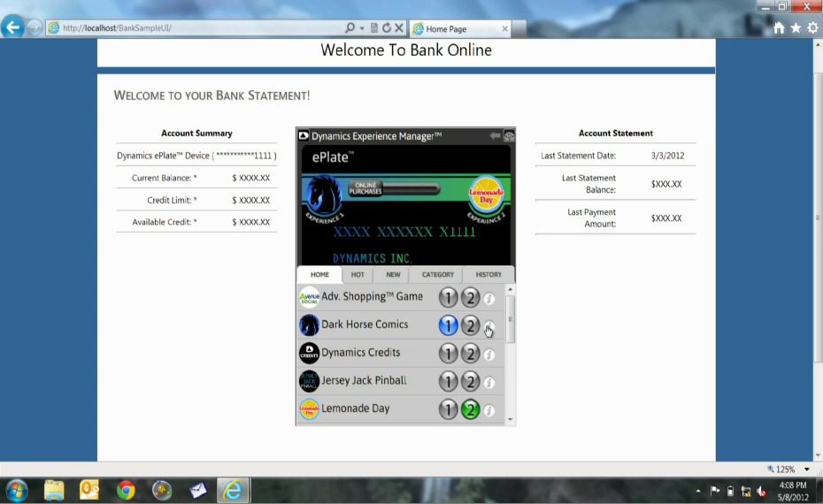823x504 pixels.
Task: Assign Dark Horse Comics to button 2
Action: (x=470, y=325)
